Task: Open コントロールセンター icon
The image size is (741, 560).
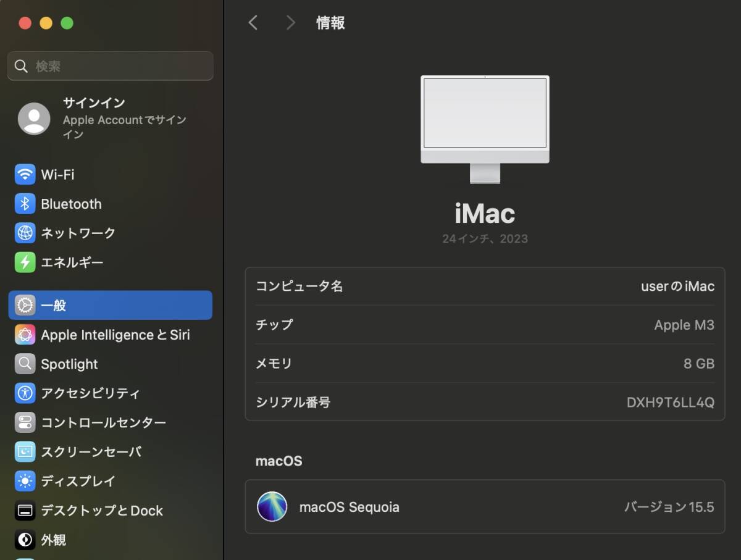Action: 25,422
